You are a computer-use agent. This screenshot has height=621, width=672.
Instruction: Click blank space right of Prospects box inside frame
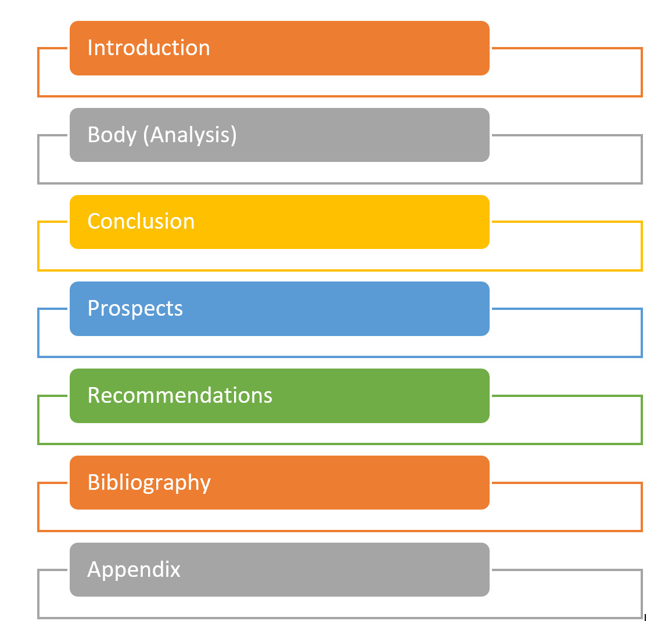click(x=566, y=333)
